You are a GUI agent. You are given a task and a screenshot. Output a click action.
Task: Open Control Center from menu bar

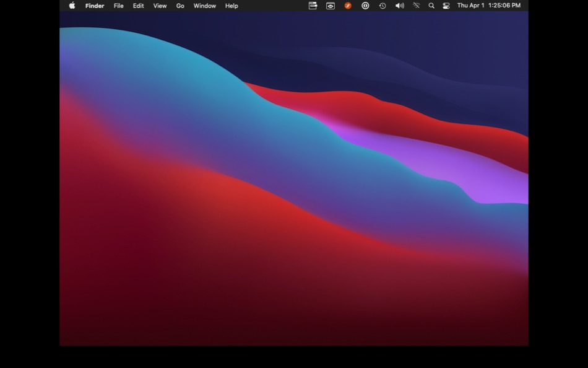(x=446, y=6)
